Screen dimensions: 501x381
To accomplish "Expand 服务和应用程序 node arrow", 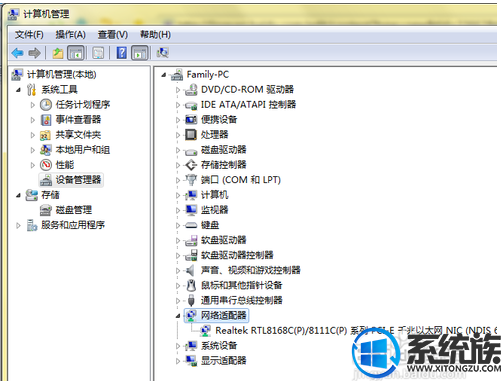I will point(18,225).
